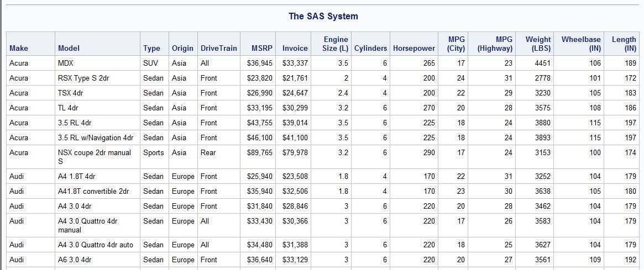The height and width of the screenshot is (270, 644).
Task: Select the A6 3.0 4dr model cell
Action: tap(98, 260)
